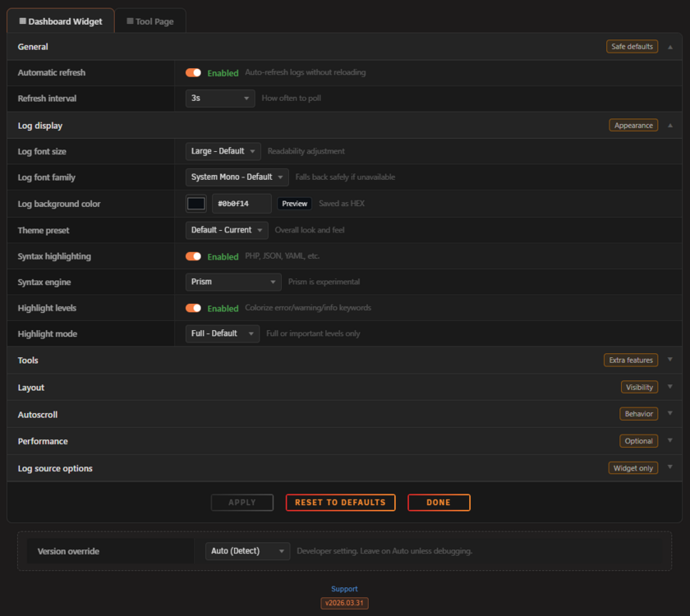This screenshot has width=690, height=616.
Task: Click the Visibility badge on Layout
Action: pyautogui.click(x=639, y=387)
